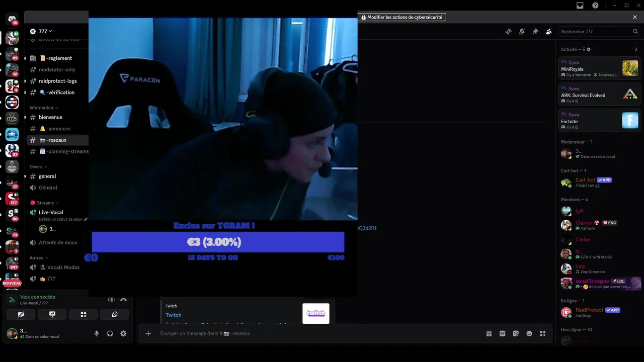
Task: Click the Rechercher 777 search field
Action: tap(599, 31)
